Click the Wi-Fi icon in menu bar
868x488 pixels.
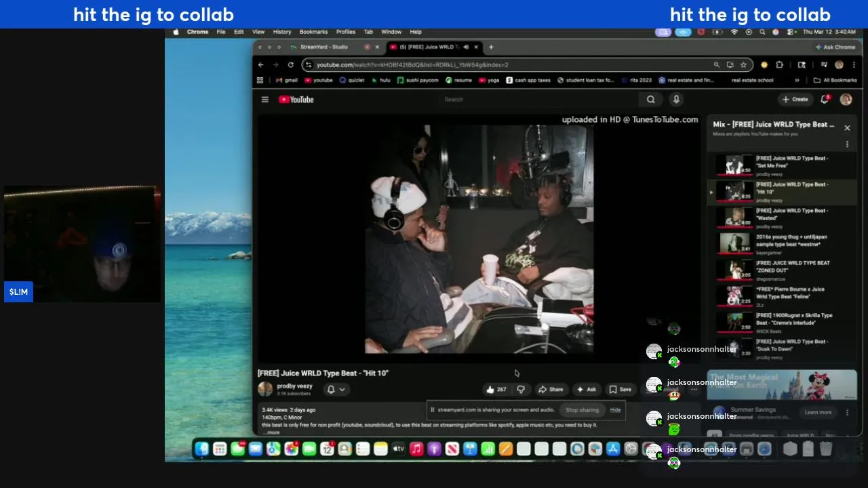734,32
